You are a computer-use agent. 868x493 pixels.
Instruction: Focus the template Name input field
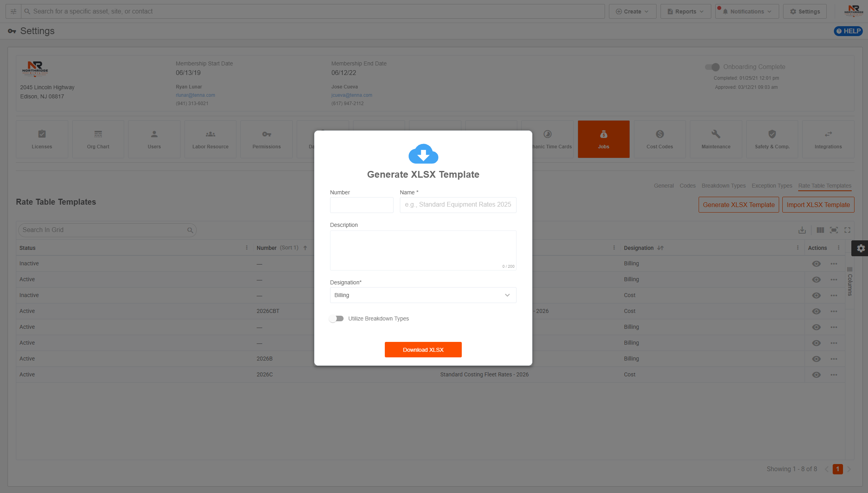(x=458, y=205)
